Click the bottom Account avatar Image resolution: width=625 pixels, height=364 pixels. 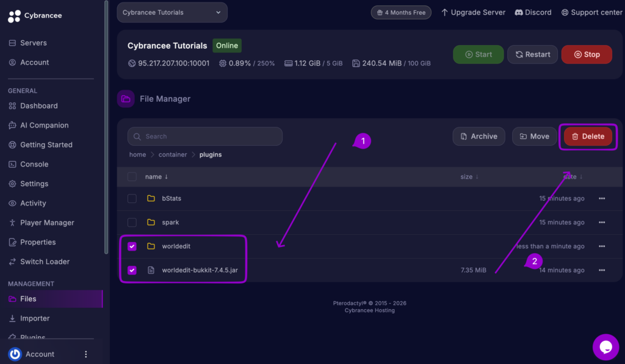pos(15,354)
